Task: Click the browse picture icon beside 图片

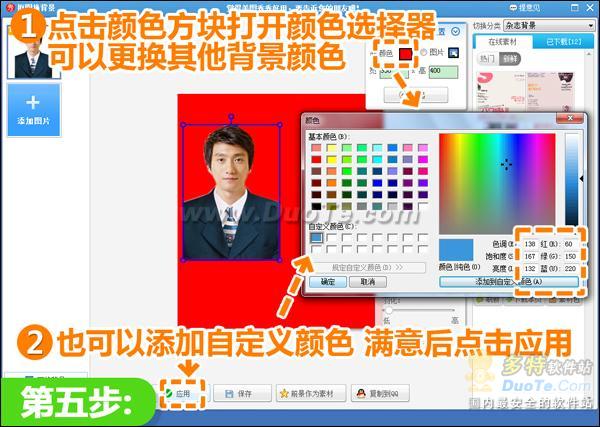Action: pos(453,53)
